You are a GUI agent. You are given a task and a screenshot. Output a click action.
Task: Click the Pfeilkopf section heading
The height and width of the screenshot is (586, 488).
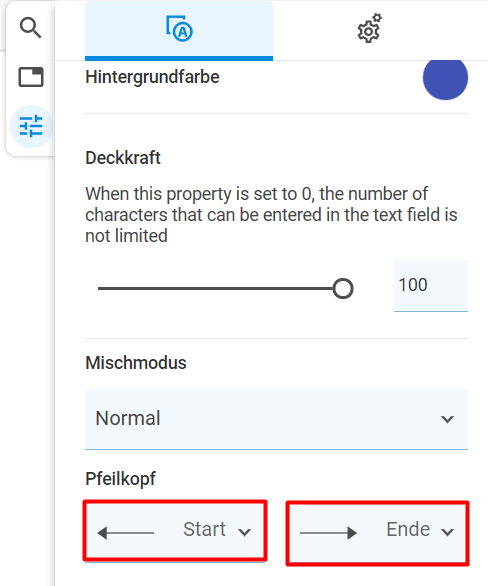(x=120, y=479)
